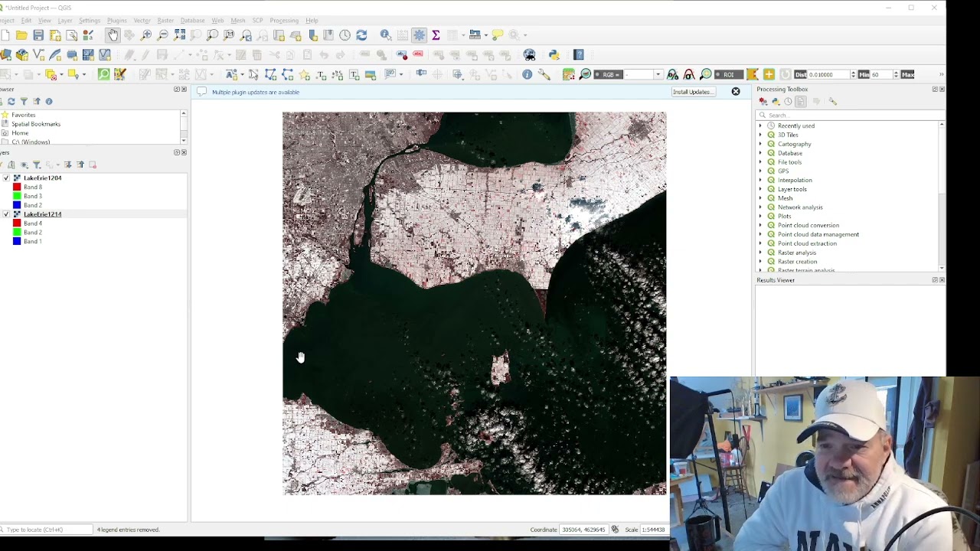Select the Identify Features tool
The image size is (980, 551).
coord(386,35)
